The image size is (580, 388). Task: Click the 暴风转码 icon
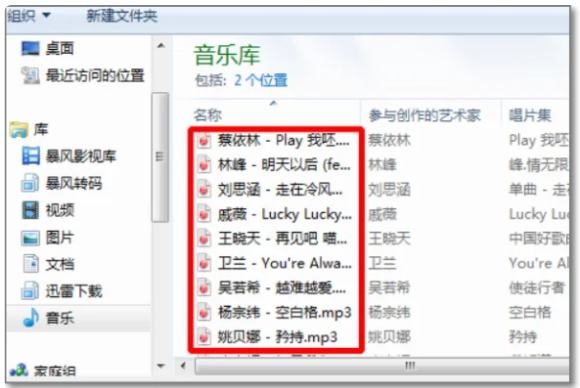point(30,183)
